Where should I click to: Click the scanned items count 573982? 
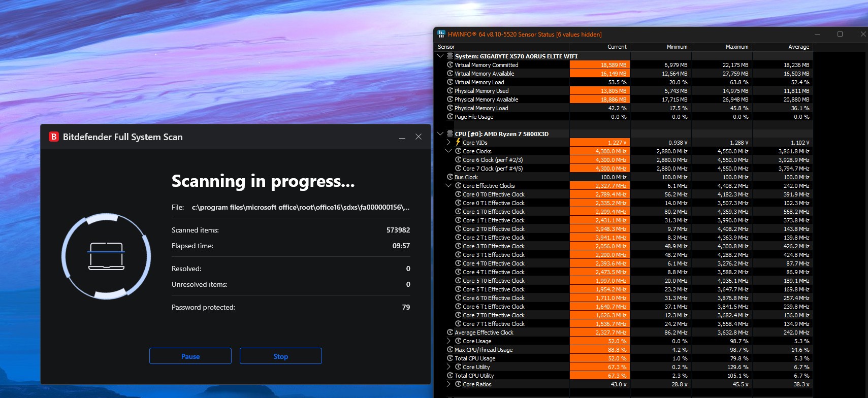[398, 230]
